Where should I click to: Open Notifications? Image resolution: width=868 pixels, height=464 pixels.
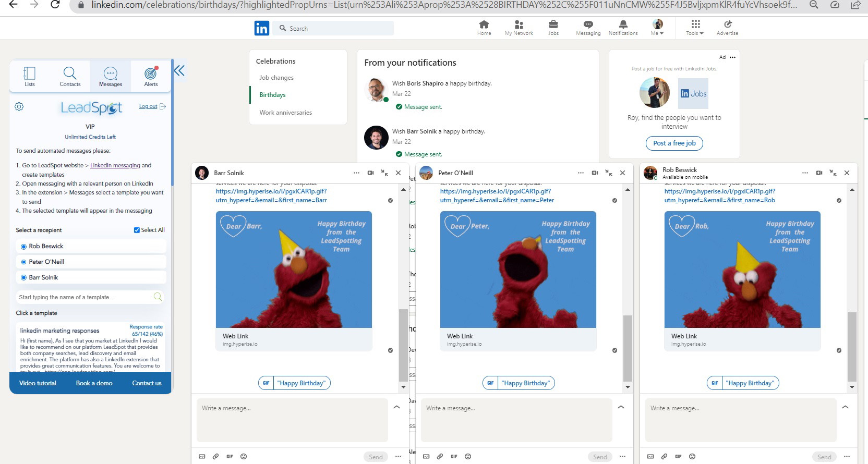click(x=623, y=28)
